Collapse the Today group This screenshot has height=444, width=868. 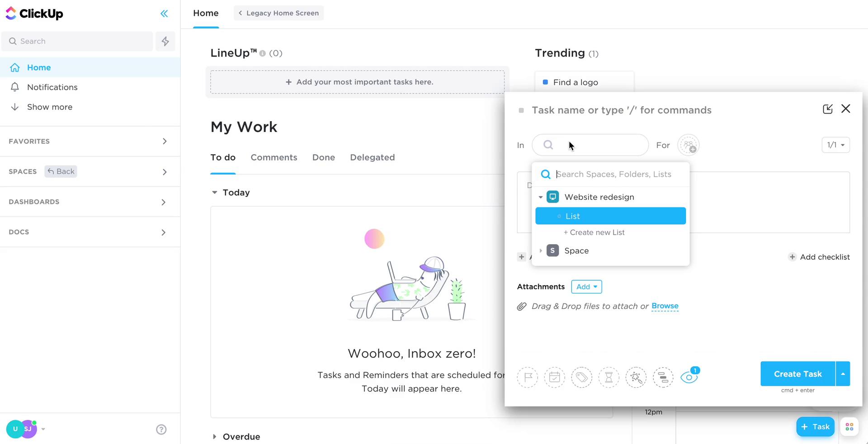tap(215, 193)
